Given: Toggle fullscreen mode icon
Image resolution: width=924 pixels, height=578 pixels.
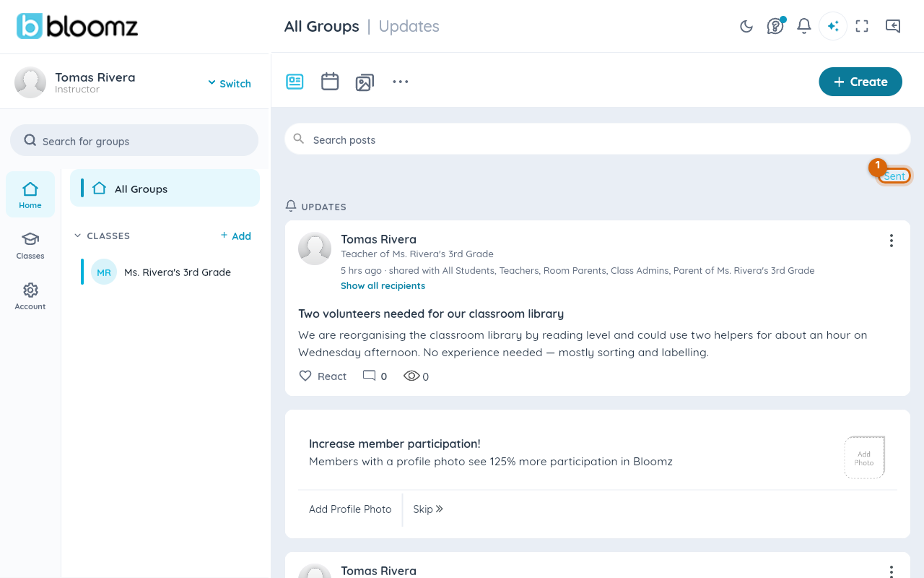Looking at the screenshot, I should (862, 26).
